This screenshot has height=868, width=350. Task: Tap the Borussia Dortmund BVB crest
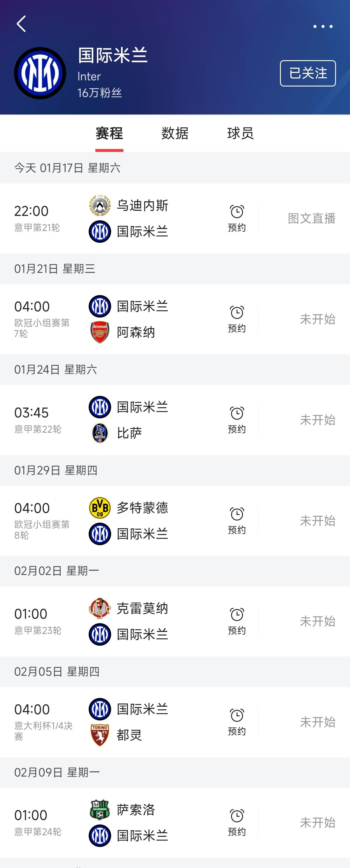point(100,508)
